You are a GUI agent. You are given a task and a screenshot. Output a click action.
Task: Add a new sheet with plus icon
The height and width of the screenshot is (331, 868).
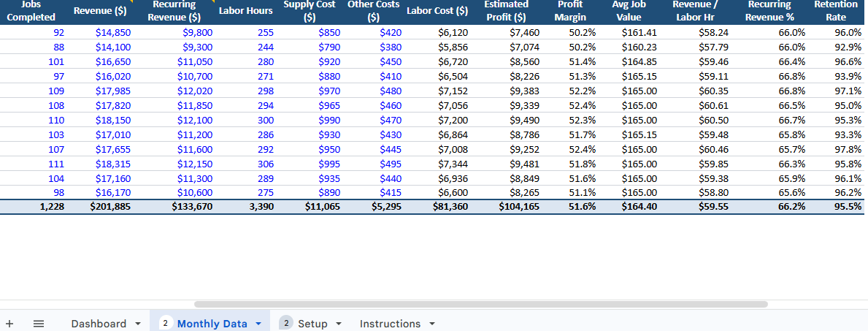click(9, 324)
